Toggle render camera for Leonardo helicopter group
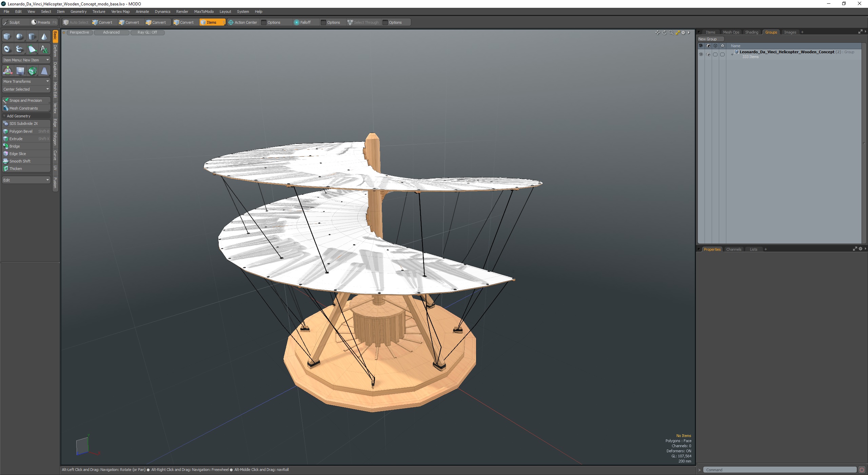 pos(708,54)
